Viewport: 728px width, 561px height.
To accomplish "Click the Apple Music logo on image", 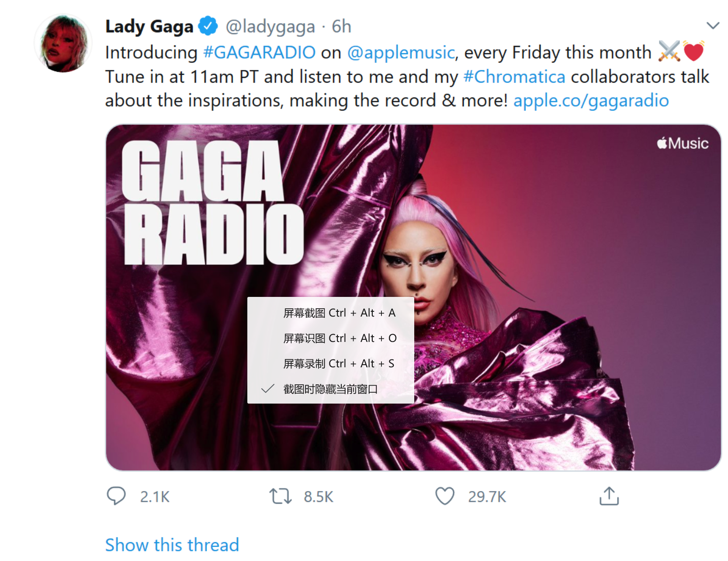I will click(683, 143).
